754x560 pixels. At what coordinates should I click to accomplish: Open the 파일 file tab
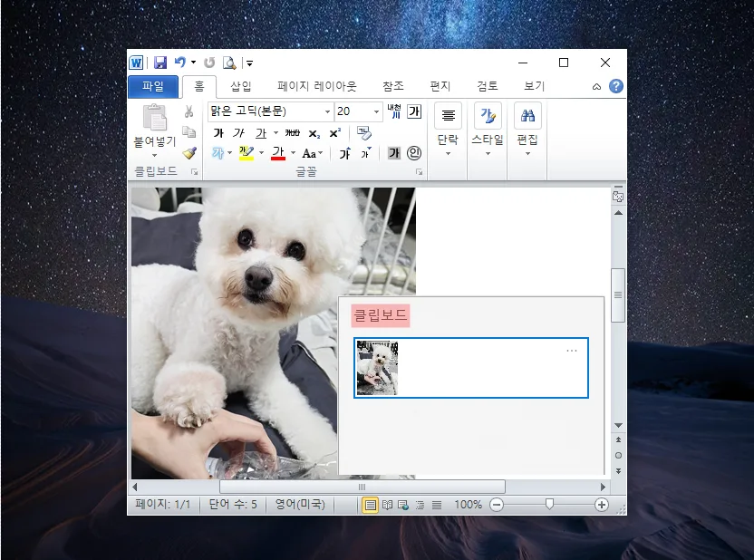153,86
